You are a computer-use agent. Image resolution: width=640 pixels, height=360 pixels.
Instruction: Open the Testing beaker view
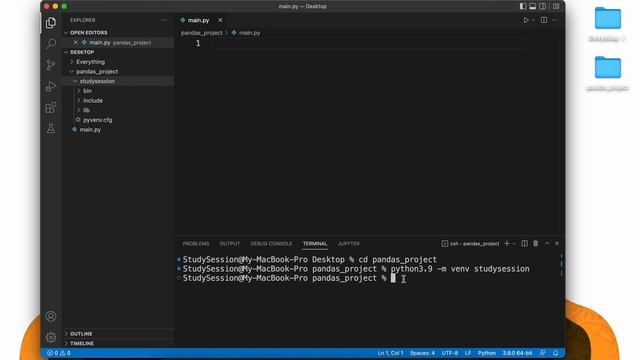pyautogui.click(x=51, y=129)
